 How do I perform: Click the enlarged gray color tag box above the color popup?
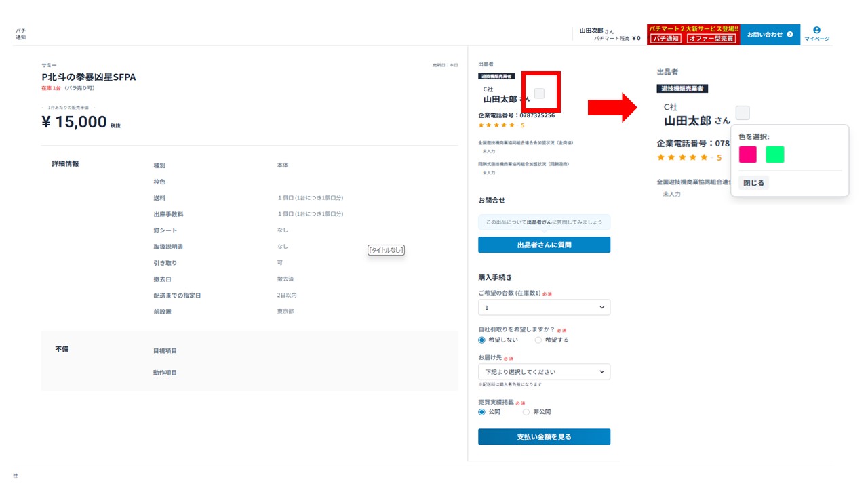coord(743,113)
